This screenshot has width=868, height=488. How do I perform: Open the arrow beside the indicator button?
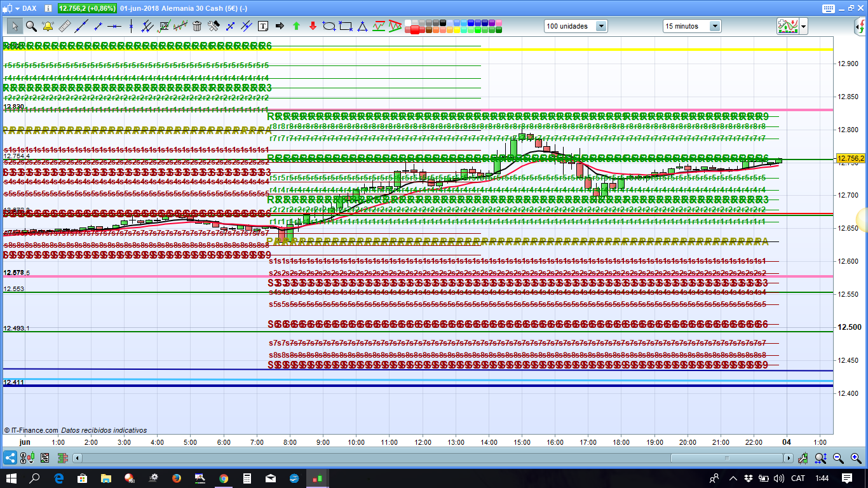pos(804,26)
